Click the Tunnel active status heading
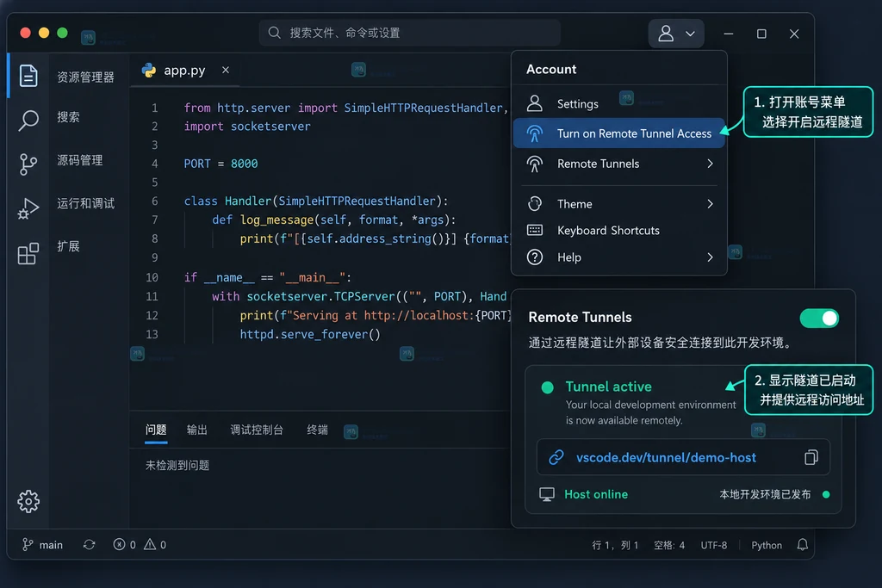Screen dimensions: 882x588 tap(608, 387)
